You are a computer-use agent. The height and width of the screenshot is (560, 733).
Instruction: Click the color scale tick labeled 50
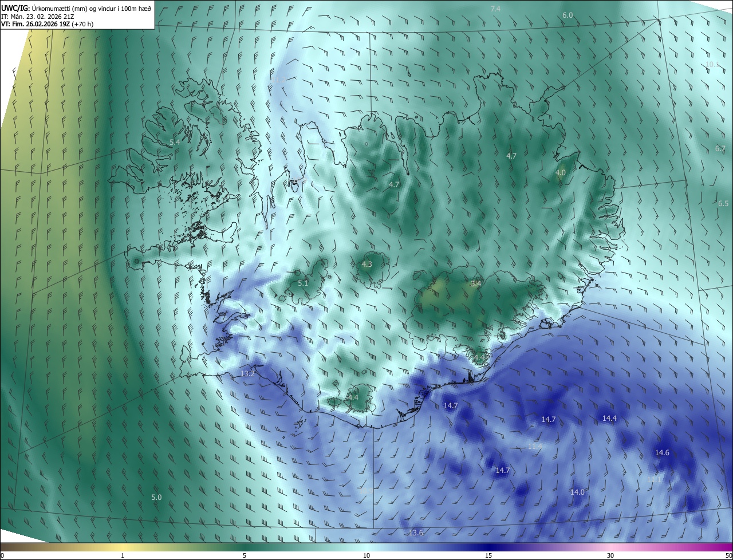728,555
